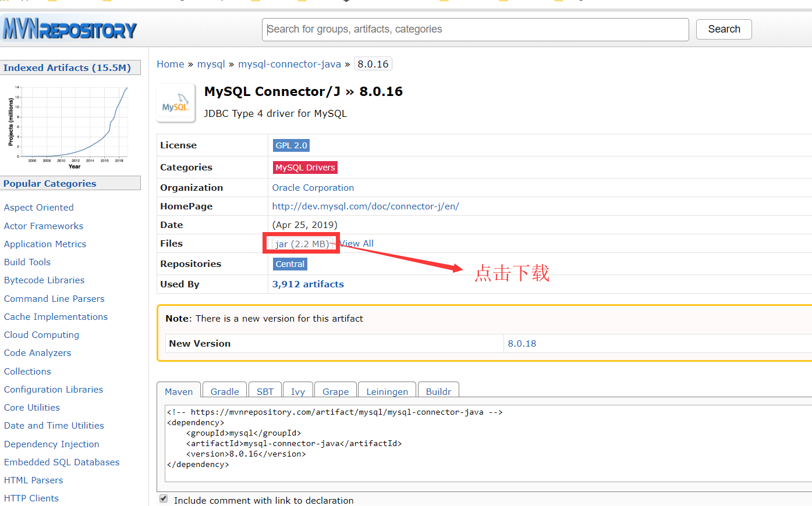Image resolution: width=812 pixels, height=506 pixels.
Task: Open HTML Parsers category
Action: click(34, 480)
